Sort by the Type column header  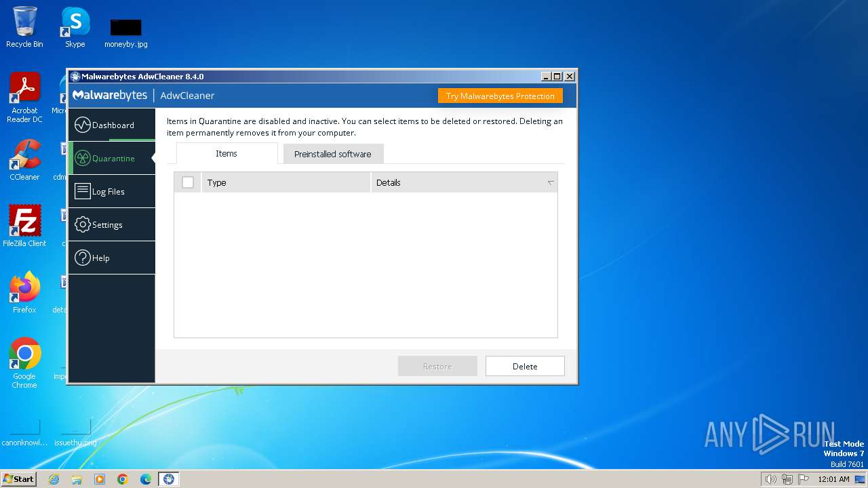click(x=286, y=182)
